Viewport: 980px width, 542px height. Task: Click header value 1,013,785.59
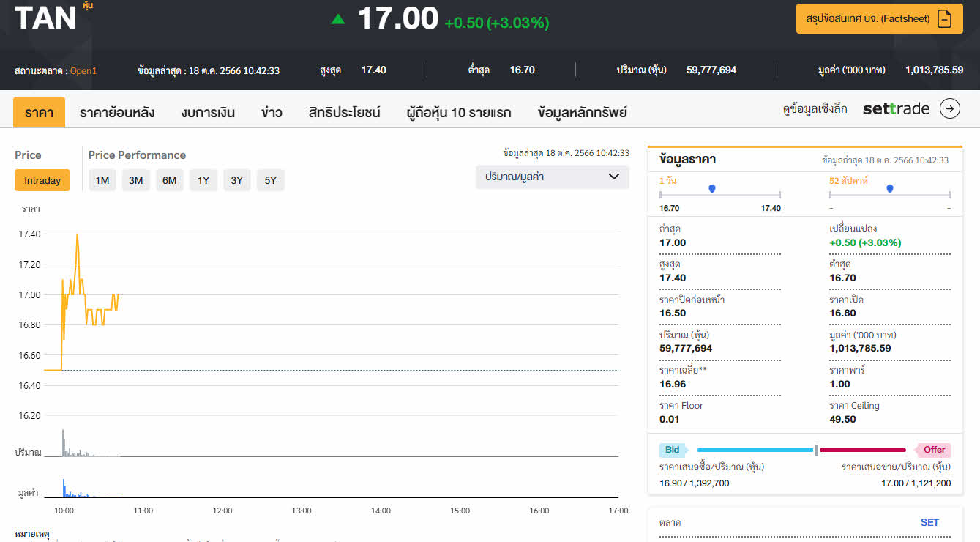934,70
